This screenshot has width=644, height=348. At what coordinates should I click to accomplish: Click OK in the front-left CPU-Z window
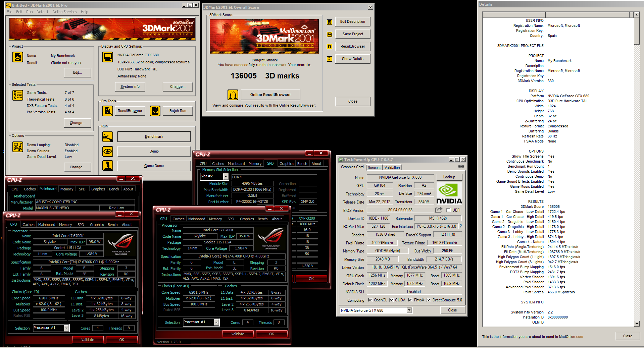pos(121,340)
